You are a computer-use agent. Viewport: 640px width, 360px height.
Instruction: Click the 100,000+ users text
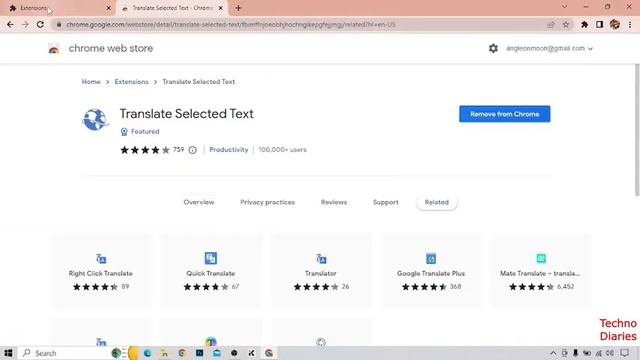(x=282, y=150)
